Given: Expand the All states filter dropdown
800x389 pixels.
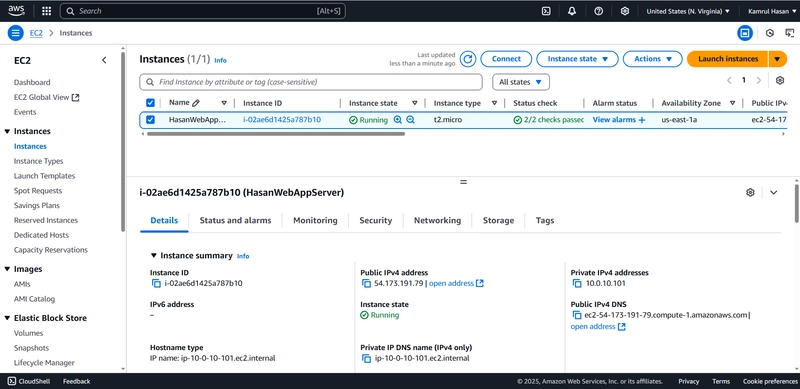Looking at the screenshot, I should coord(520,82).
